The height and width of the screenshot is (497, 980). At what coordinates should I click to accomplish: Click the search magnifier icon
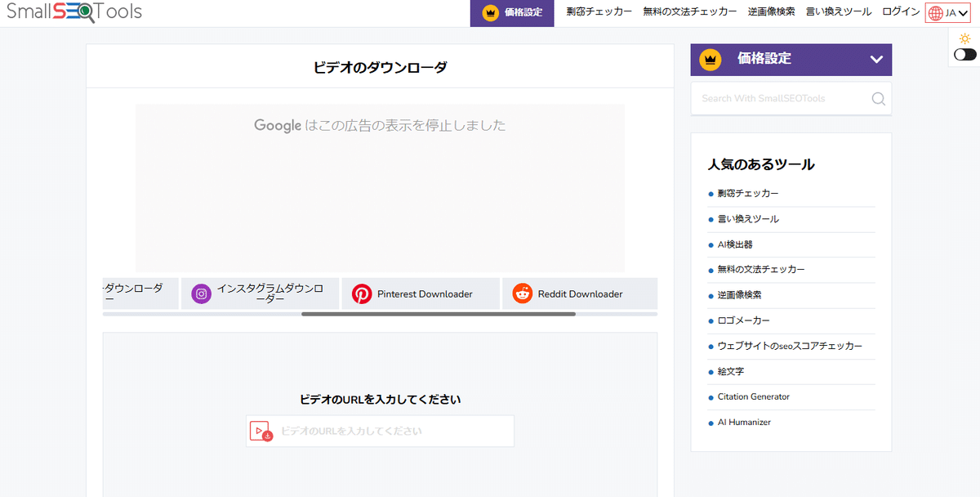tap(878, 98)
